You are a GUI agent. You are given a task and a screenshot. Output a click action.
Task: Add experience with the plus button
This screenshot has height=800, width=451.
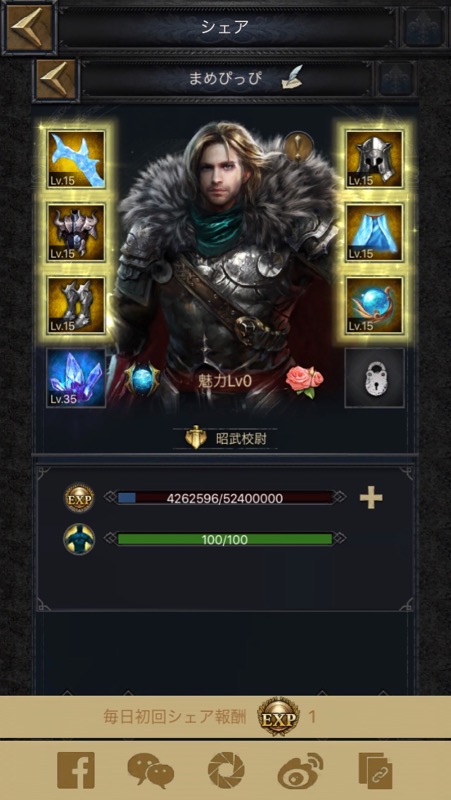tap(371, 498)
